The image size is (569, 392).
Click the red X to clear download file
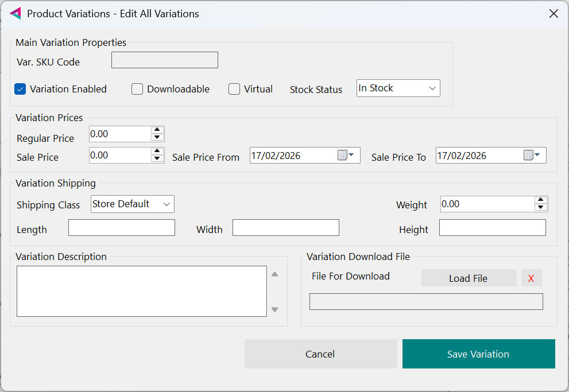pos(531,278)
